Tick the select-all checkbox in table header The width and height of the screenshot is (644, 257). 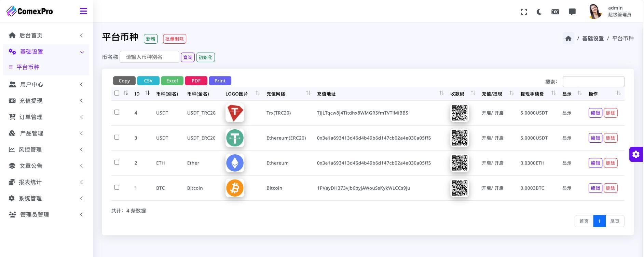pyautogui.click(x=117, y=93)
